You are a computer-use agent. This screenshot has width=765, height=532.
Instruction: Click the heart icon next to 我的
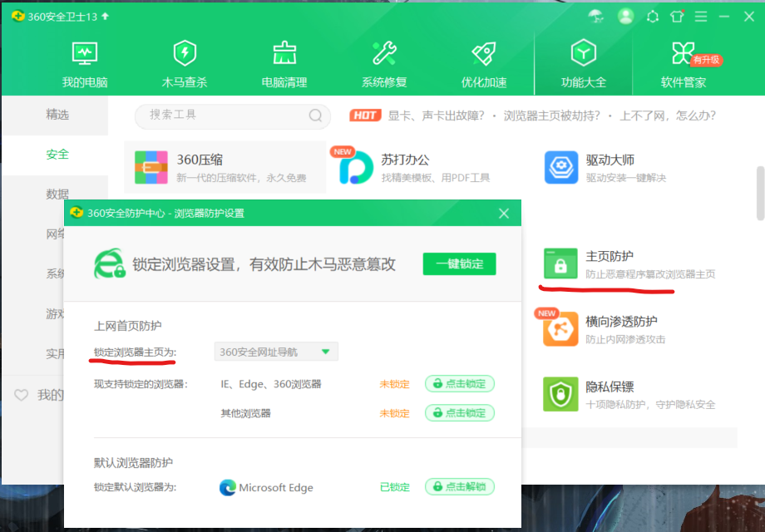[21, 395]
